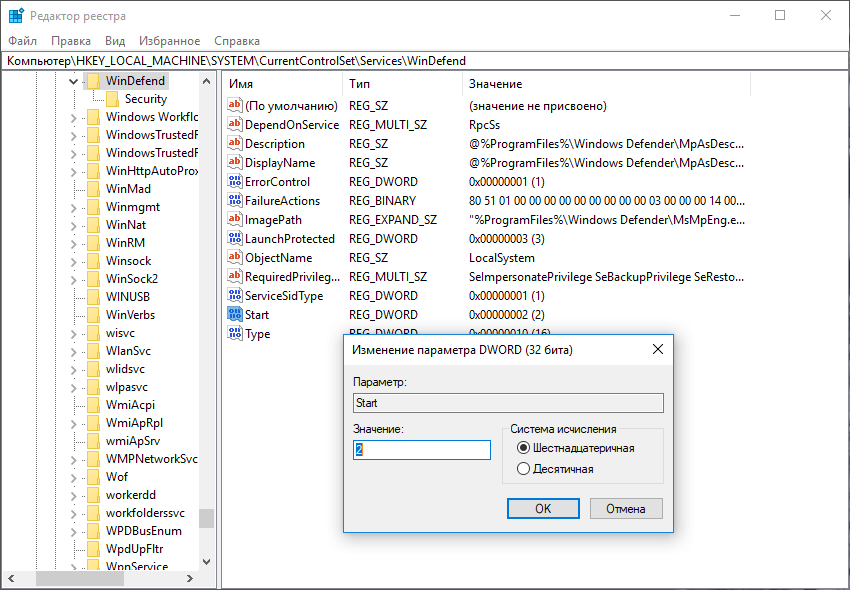This screenshot has width=850, height=590.
Task: Open the Файл menu
Action: coord(23,41)
